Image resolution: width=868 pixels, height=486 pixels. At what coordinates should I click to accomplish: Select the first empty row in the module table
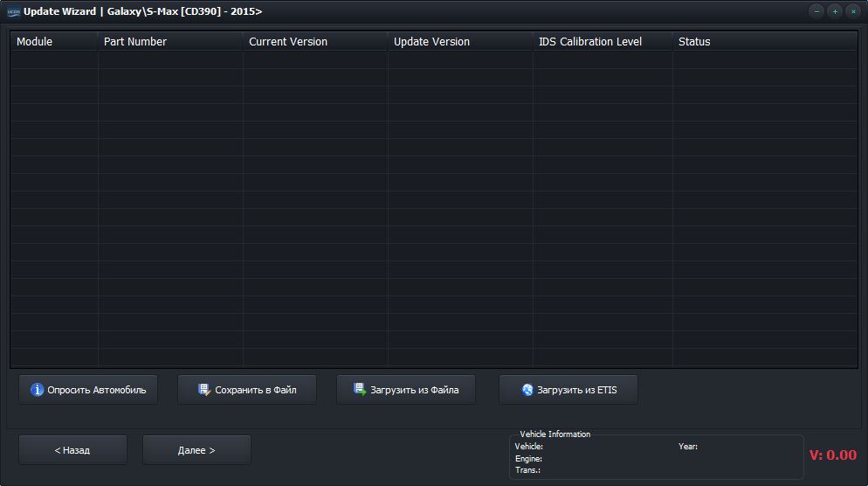433,59
